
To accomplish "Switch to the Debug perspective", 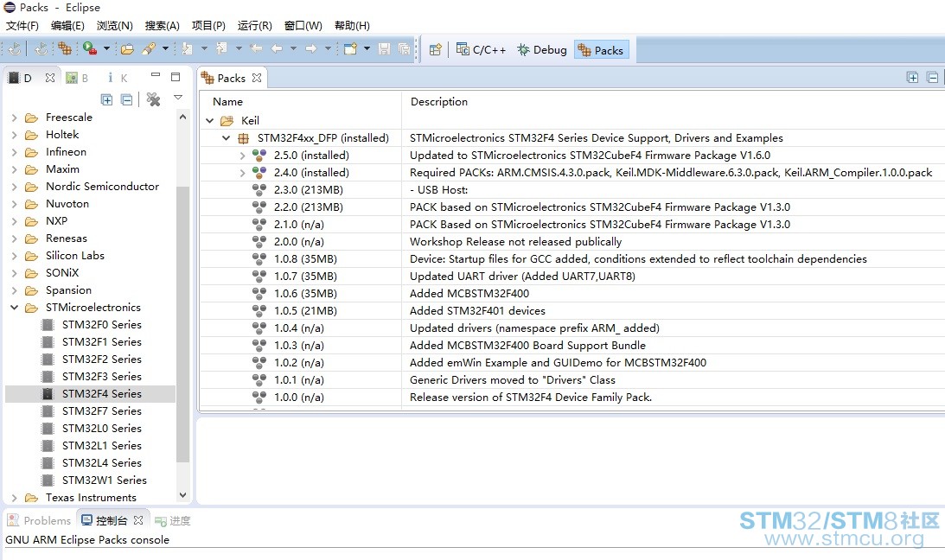I will 542,49.
